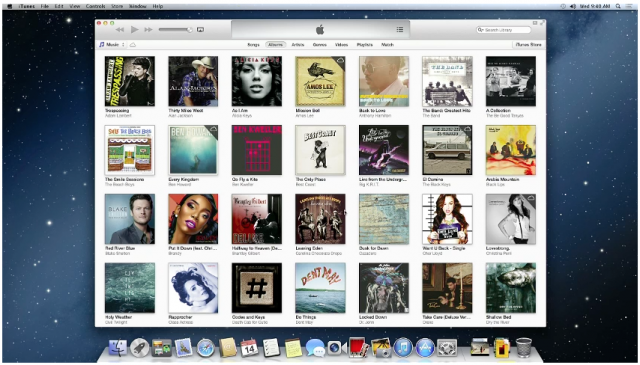640x365 pixels.
Task: Open the Music library dropdown
Action: [x=112, y=45]
